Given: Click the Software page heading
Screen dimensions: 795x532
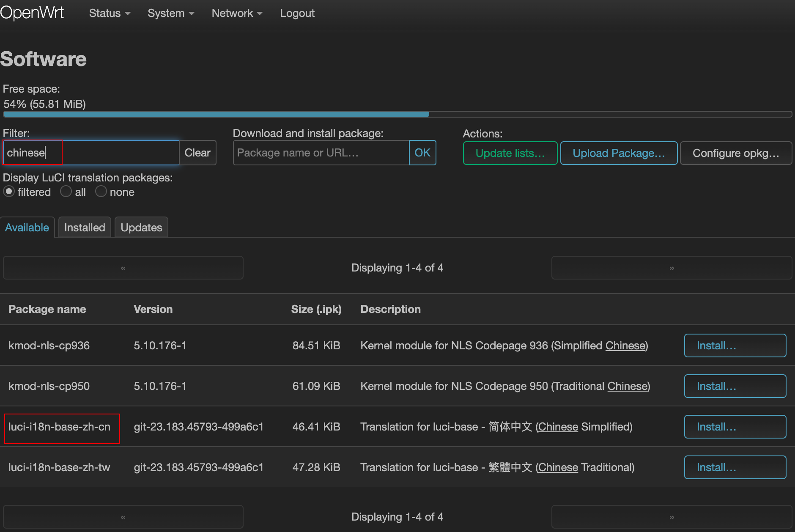Looking at the screenshot, I should tap(43, 59).
